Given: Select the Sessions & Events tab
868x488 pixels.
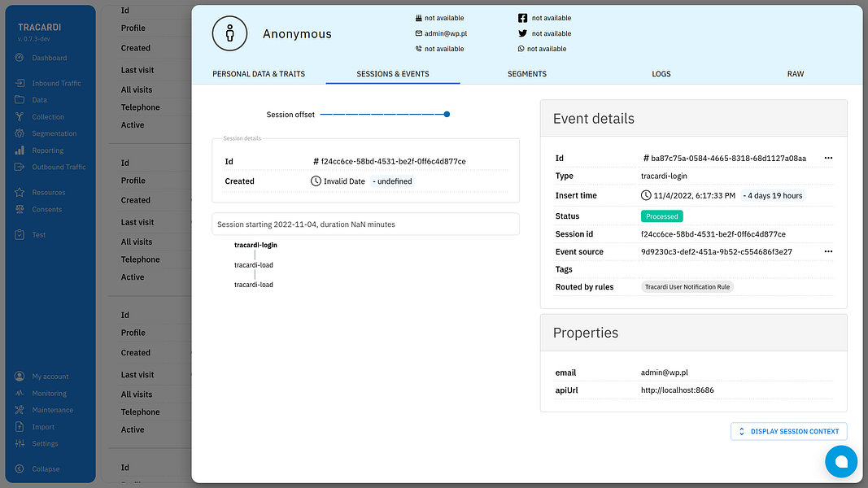Looking at the screenshot, I should (393, 73).
